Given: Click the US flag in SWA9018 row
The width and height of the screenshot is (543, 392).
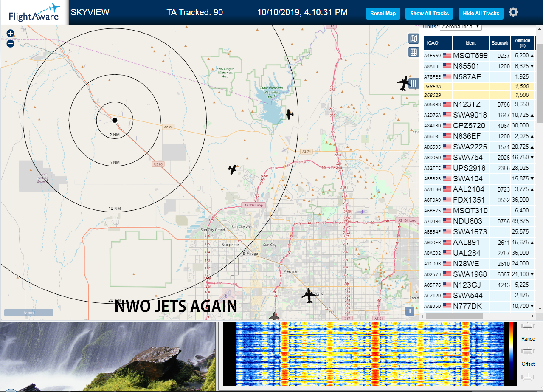Looking at the screenshot, I should [x=447, y=115].
